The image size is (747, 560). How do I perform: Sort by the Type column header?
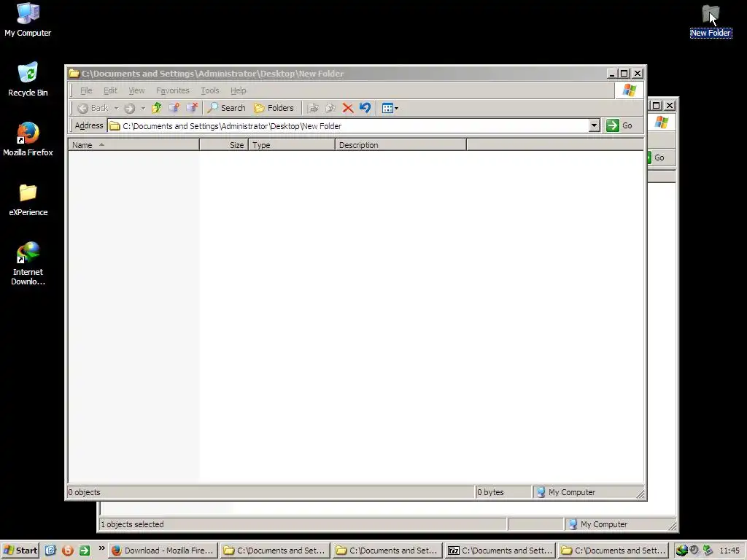click(292, 145)
